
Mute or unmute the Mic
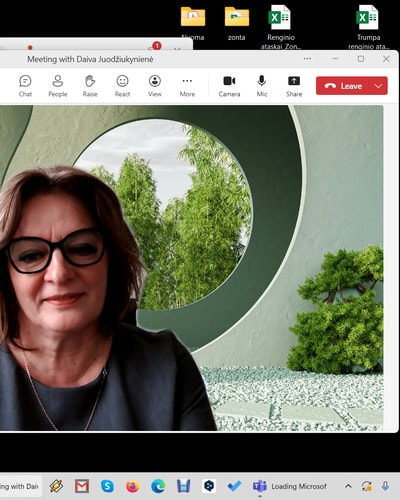coord(262,86)
